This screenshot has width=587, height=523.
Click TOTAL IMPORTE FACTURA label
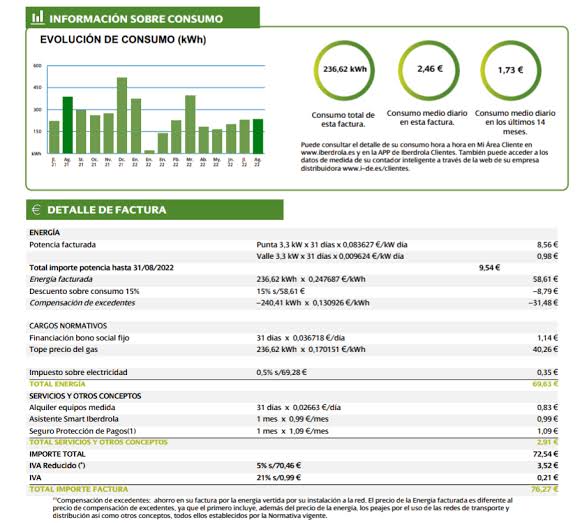click(x=79, y=490)
